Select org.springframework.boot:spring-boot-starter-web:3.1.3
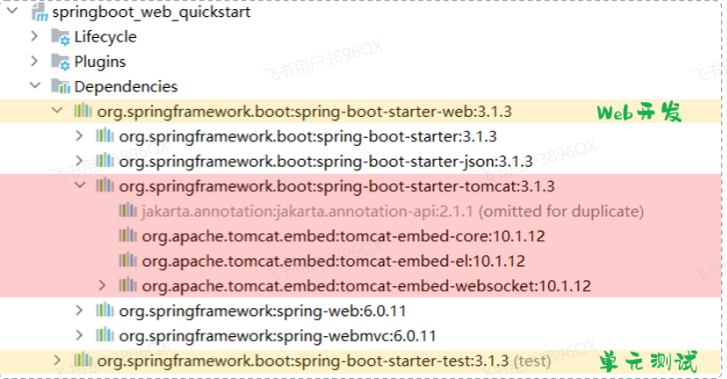 click(304, 111)
